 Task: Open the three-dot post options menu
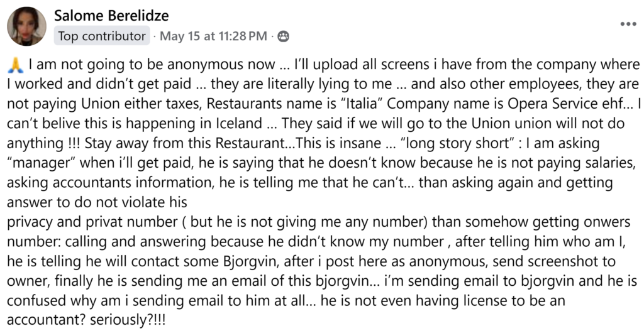[x=628, y=24]
